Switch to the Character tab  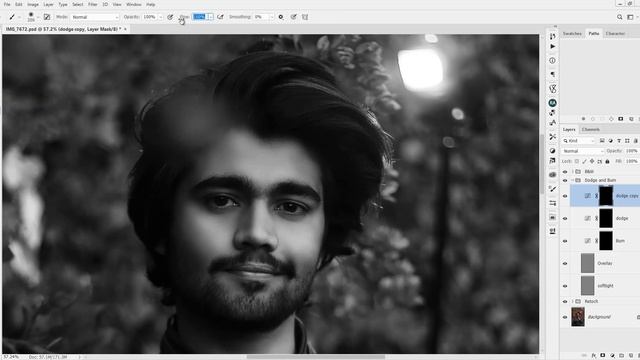tap(615, 33)
